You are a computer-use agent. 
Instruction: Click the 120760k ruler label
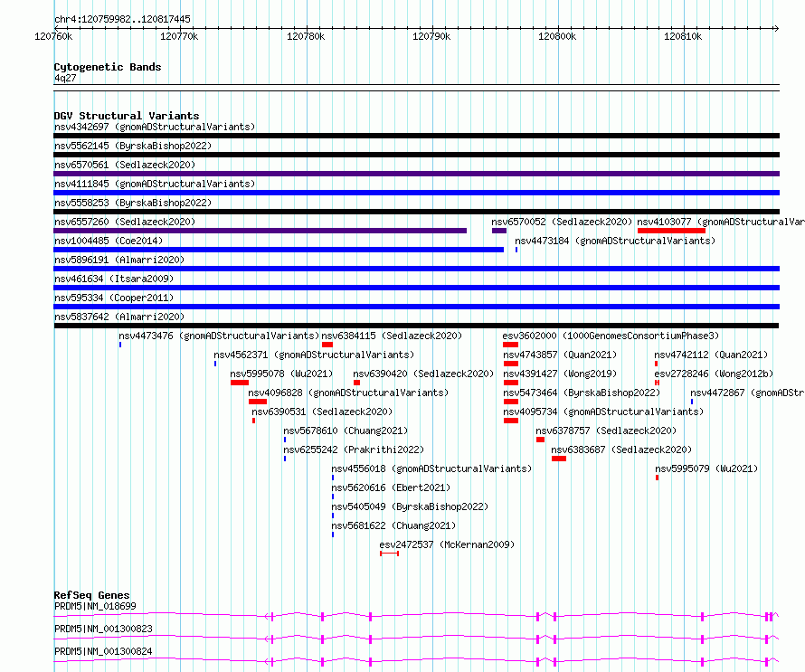pyautogui.click(x=53, y=36)
